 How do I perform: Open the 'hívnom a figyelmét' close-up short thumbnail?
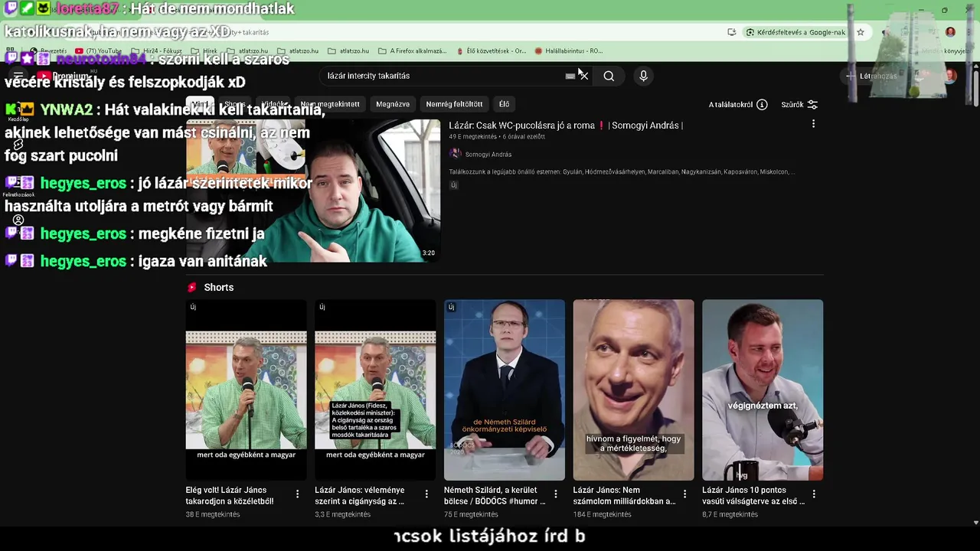[633, 390]
